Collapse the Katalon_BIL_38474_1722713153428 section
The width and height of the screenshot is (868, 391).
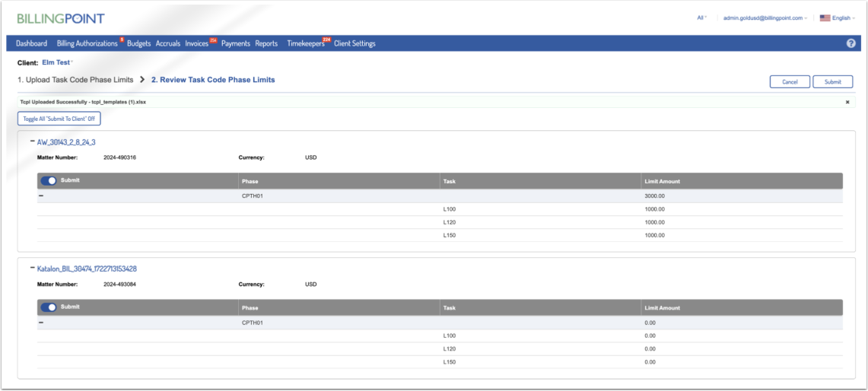click(x=33, y=268)
